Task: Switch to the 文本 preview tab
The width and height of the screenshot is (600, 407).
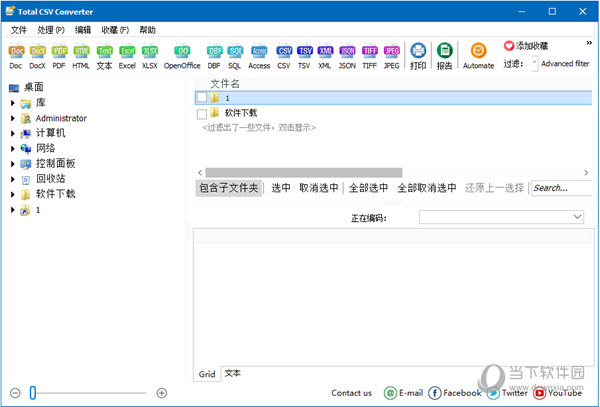Action: point(233,373)
